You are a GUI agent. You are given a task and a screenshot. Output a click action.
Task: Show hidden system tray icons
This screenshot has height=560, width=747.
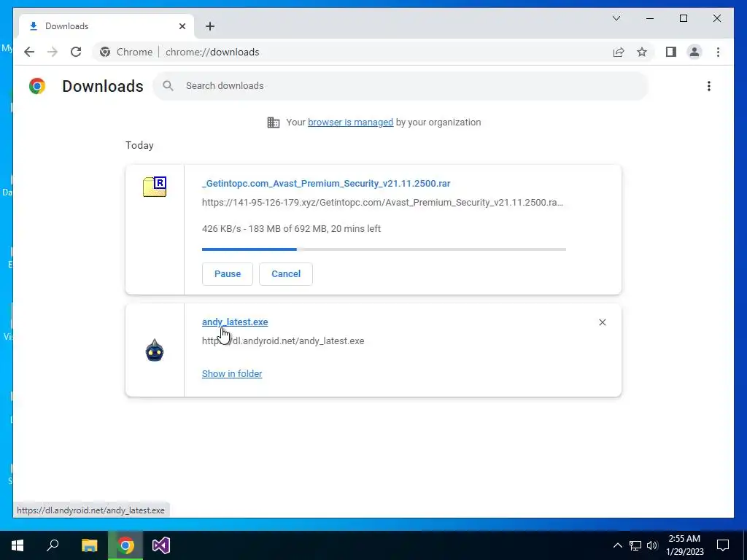[x=617, y=545]
